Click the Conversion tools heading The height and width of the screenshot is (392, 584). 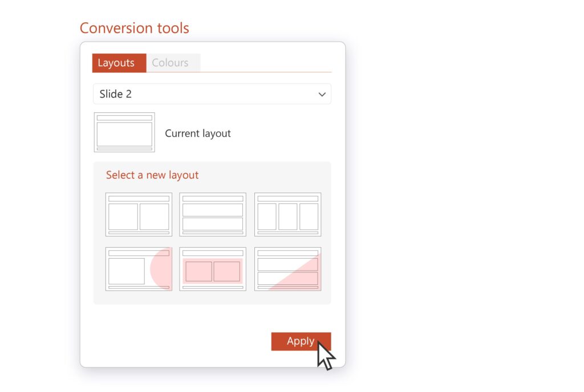[135, 28]
